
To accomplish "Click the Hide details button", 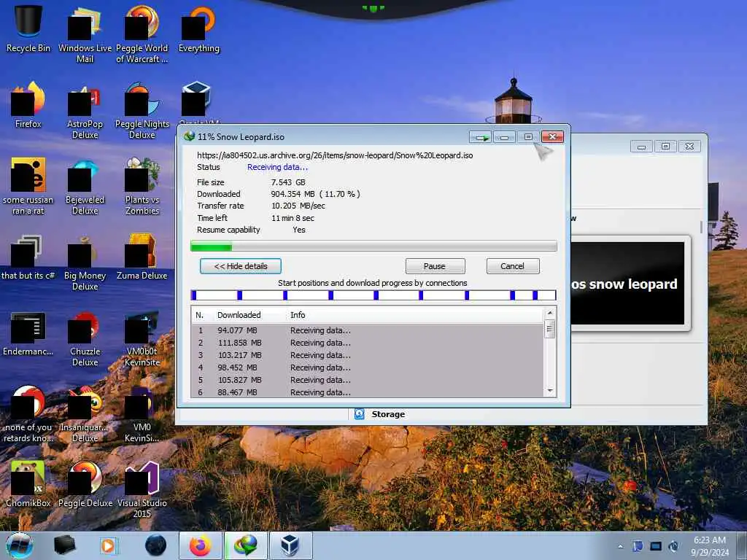I will [x=241, y=266].
